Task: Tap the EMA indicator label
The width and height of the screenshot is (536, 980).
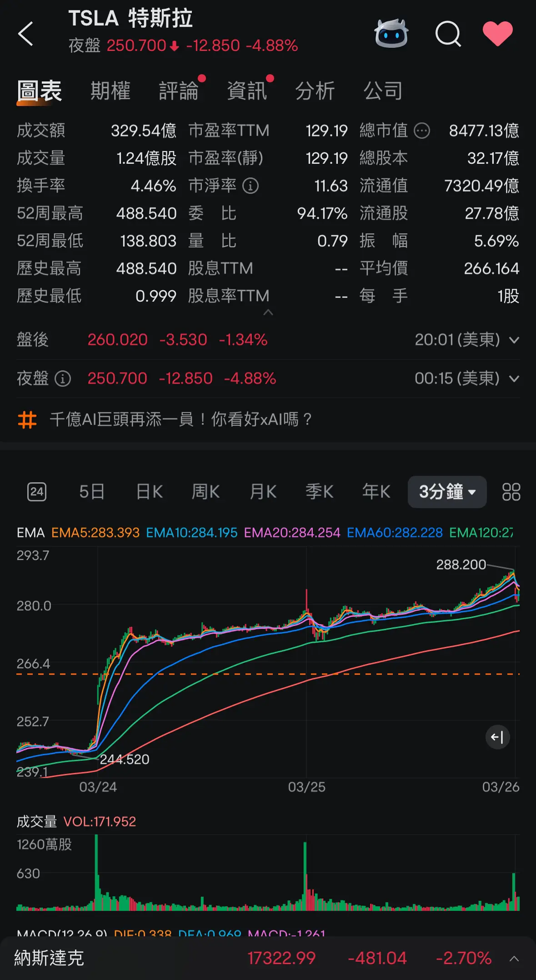Action: (31, 533)
